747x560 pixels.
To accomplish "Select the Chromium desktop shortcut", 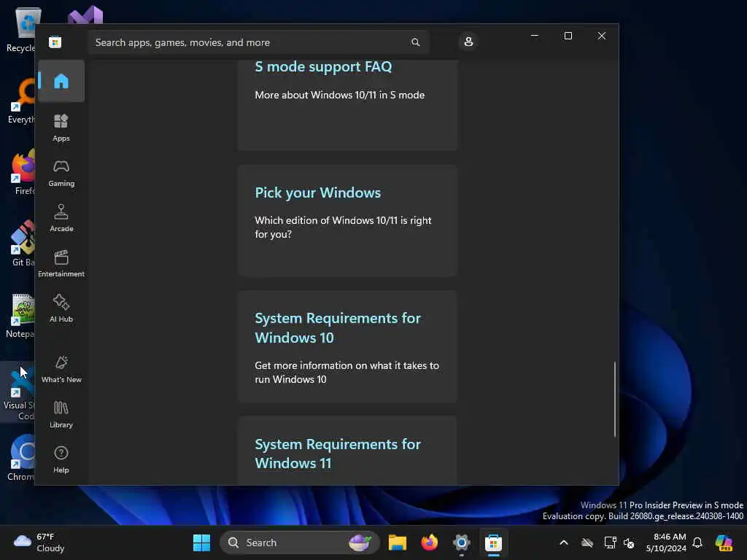I will [21, 458].
